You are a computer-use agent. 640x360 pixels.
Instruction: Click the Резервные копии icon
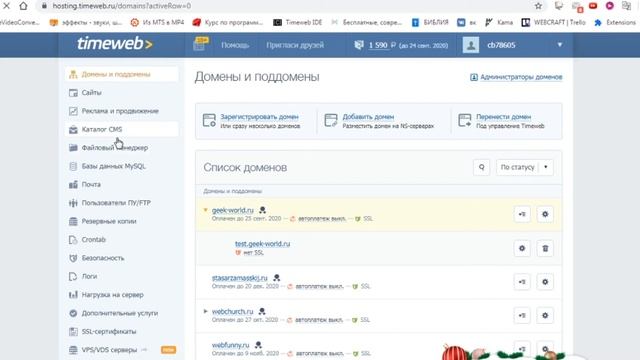[x=73, y=221]
